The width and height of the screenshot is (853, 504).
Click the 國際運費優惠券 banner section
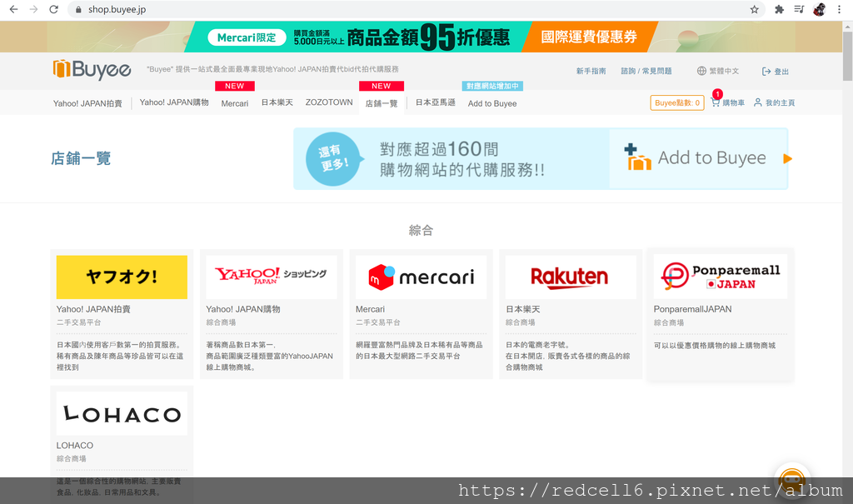coord(589,37)
